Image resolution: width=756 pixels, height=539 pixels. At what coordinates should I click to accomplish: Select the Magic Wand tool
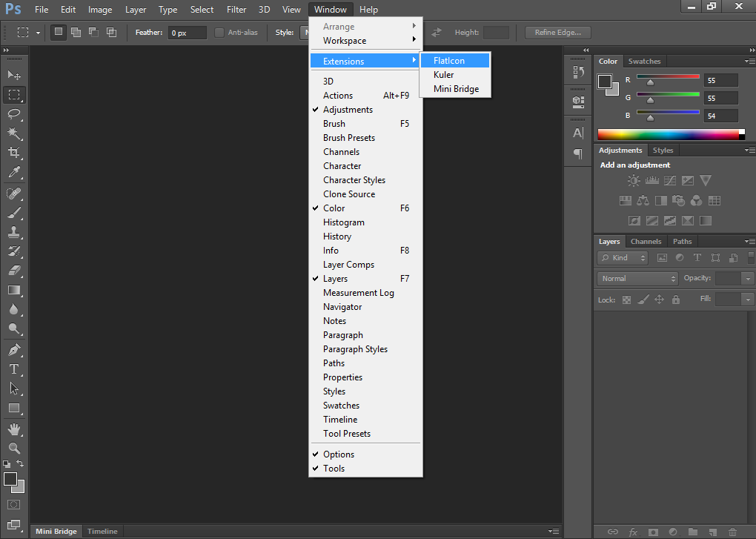14,133
